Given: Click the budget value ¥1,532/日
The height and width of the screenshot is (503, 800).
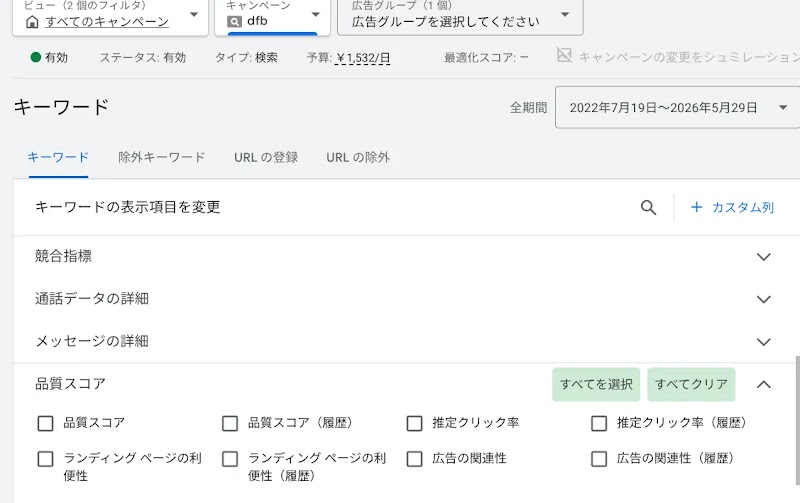Looking at the screenshot, I should [x=363, y=58].
